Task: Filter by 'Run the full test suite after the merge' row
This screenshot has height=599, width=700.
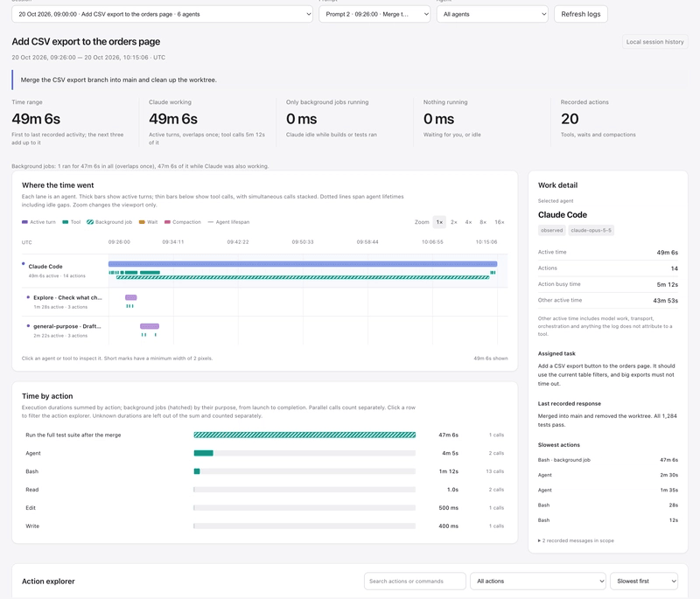Action: pyautogui.click(x=265, y=435)
